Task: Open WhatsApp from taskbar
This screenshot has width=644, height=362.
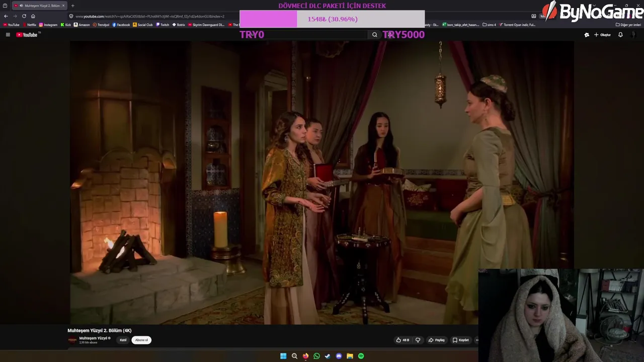Action: point(316,356)
